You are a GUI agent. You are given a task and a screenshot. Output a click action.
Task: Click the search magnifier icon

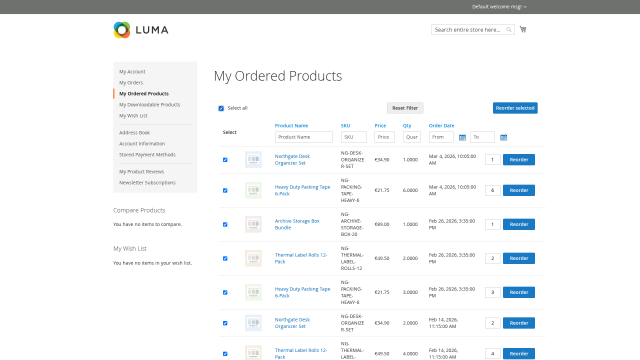[509, 29]
